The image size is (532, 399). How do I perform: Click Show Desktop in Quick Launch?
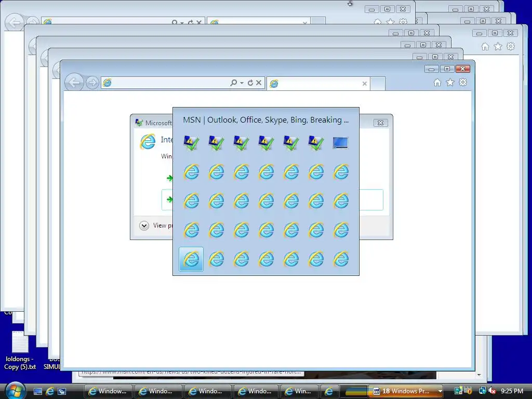38,391
